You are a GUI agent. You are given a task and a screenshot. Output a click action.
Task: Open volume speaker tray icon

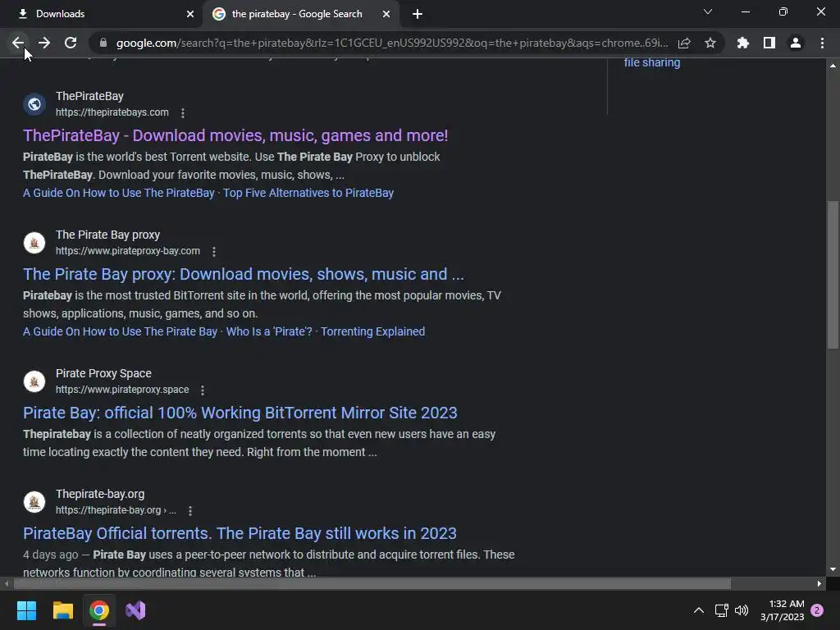click(742, 610)
